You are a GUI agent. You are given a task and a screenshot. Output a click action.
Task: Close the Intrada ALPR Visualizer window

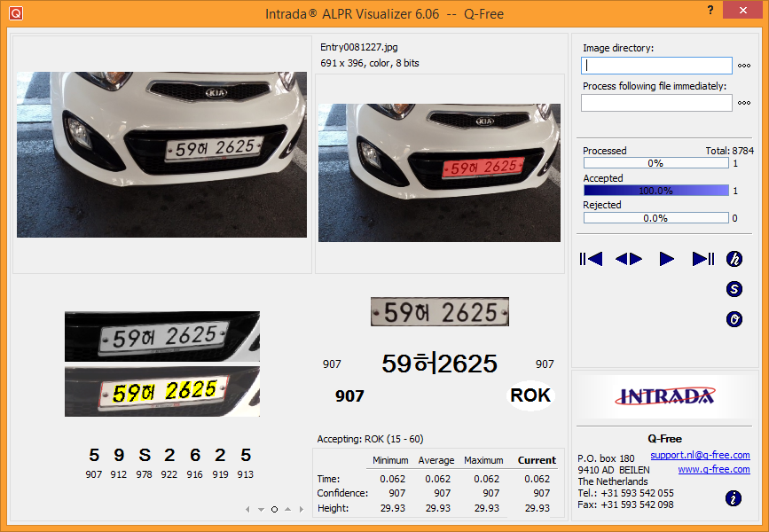click(743, 10)
